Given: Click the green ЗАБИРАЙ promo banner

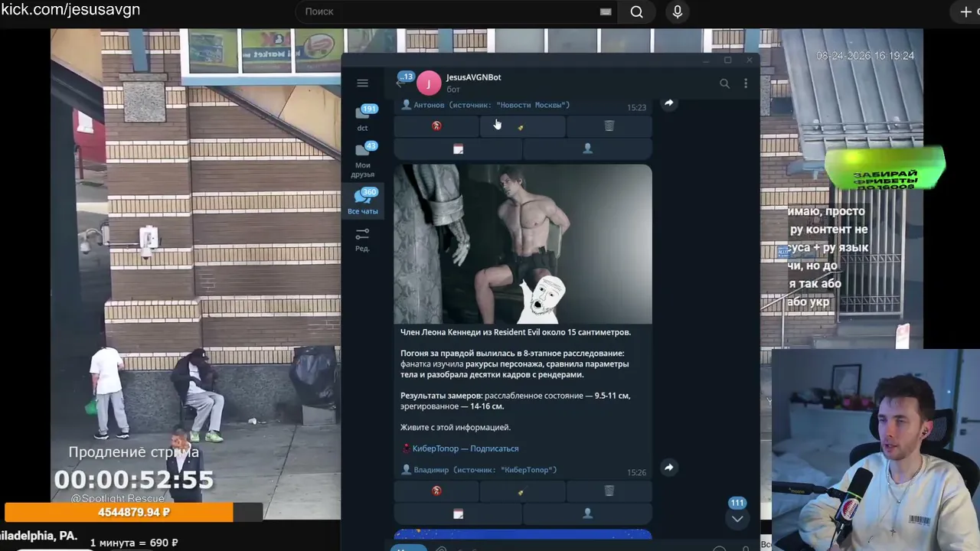Looking at the screenshot, I should pos(885,168).
